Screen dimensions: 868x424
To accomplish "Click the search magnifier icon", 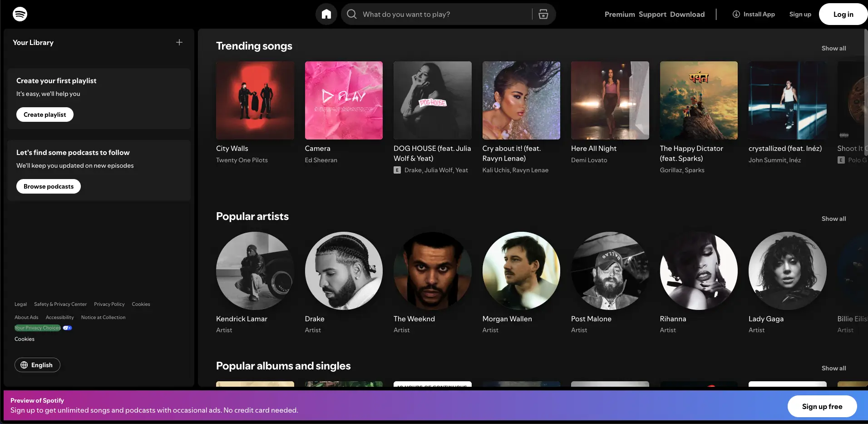I will (352, 14).
